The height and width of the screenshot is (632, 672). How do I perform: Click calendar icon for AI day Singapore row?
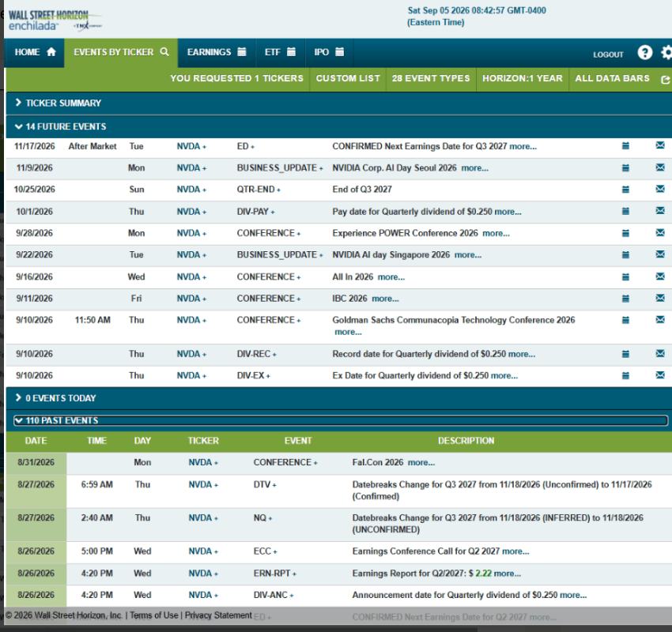tap(625, 254)
